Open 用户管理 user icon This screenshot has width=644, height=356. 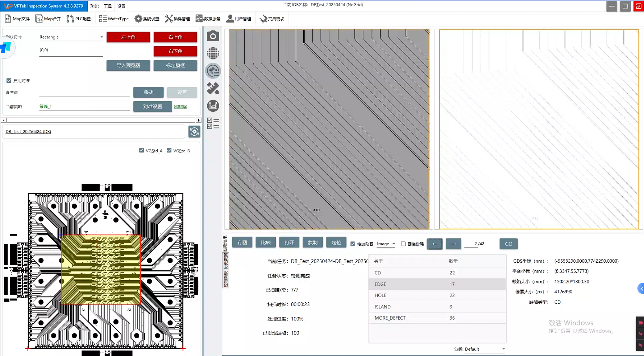(238, 19)
